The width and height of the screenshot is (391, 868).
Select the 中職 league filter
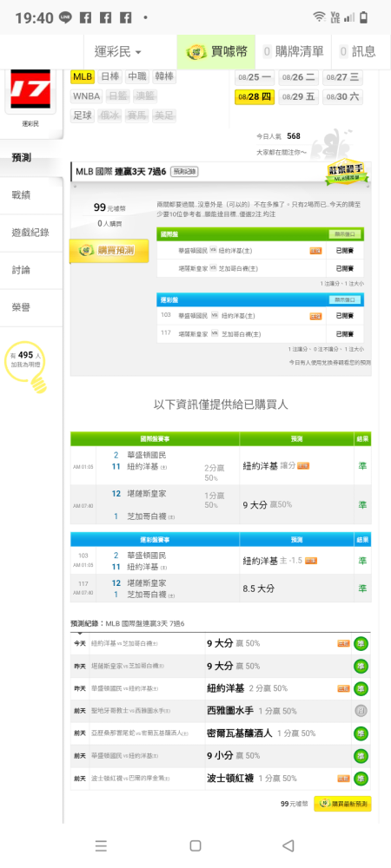[x=136, y=76]
